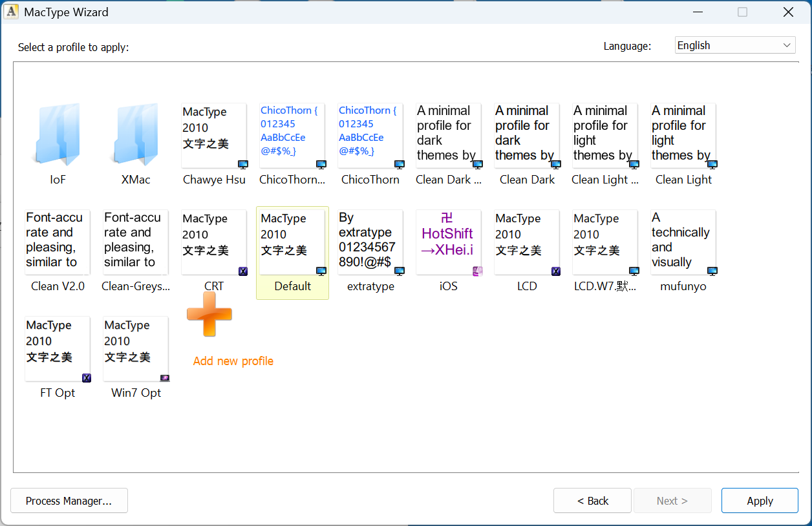Click the Apply button
812x526 pixels.
coord(760,501)
